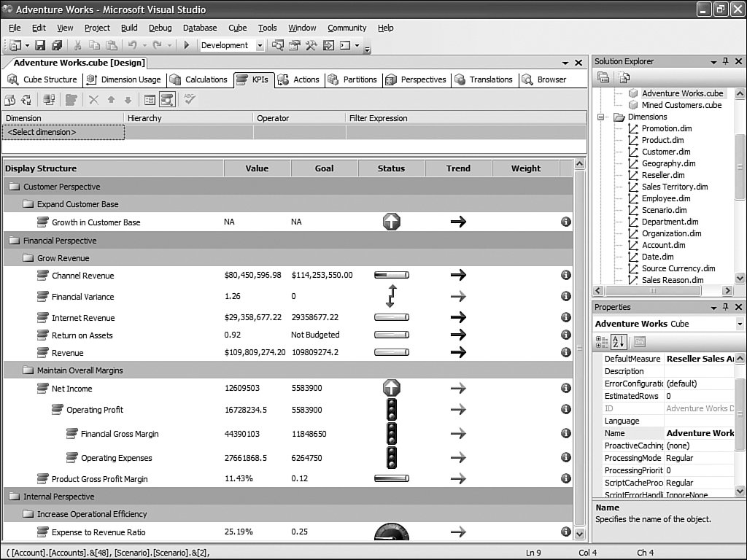Image resolution: width=747 pixels, height=560 pixels.
Task: Click the Process icon in KPI toolbar
Action: (10, 99)
